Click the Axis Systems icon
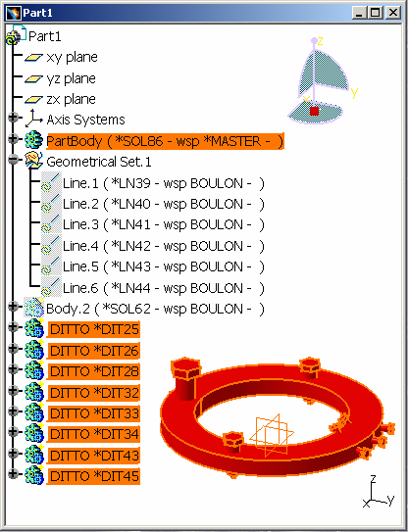The width and height of the screenshot is (408, 532). 34,119
